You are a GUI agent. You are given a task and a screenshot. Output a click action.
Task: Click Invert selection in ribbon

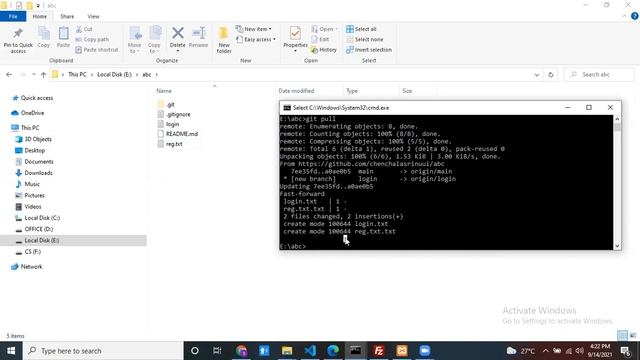coord(369,50)
